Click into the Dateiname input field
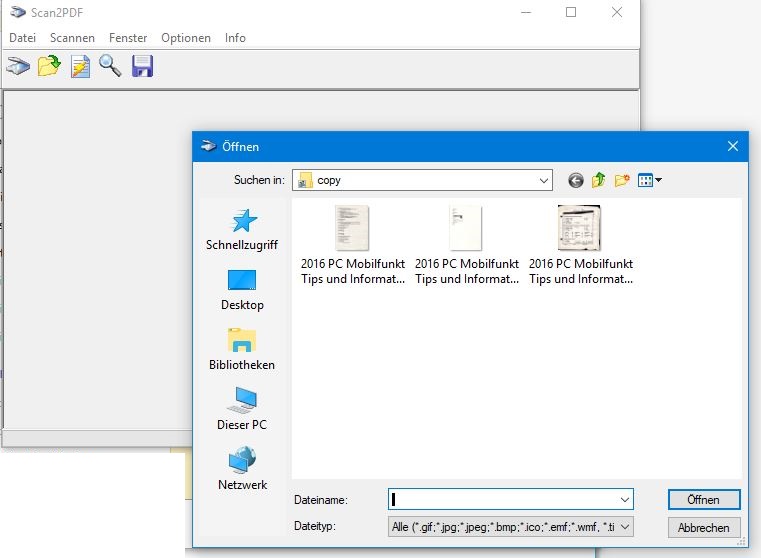Image resolution: width=761 pixels, height=558 pixels. tap(503, 499)
